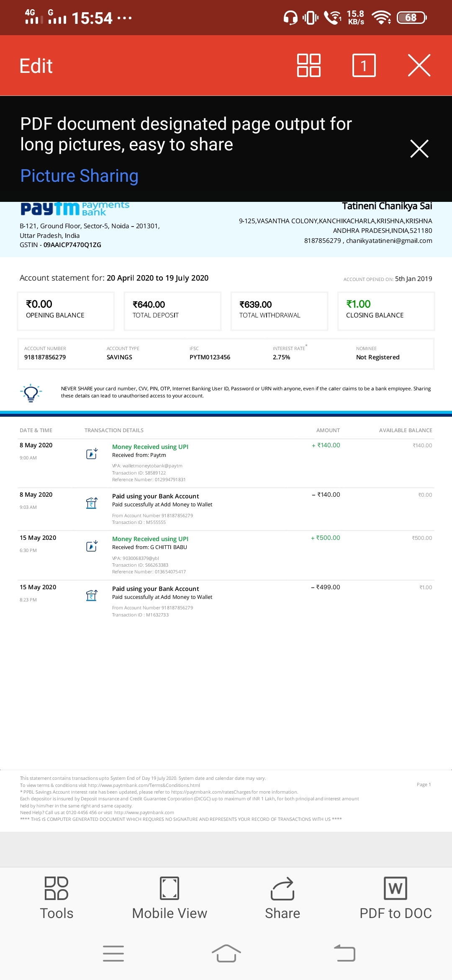Tap the SAVINGS account type value

[119, 357]
